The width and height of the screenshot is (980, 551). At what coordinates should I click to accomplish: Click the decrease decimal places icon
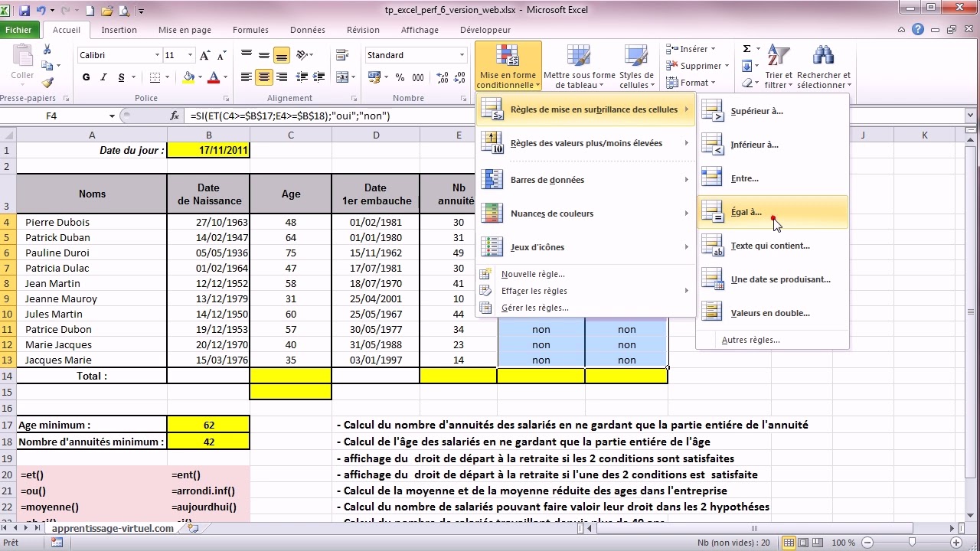click(x=458, y=77)
